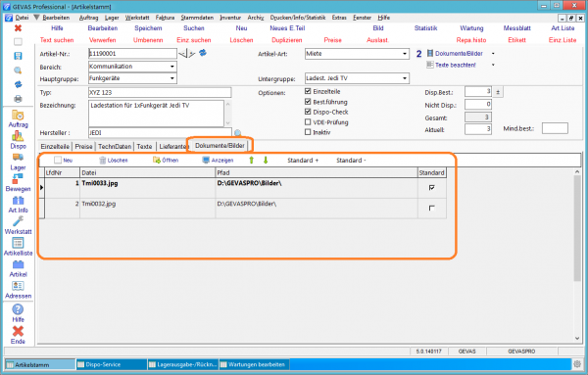Click Anzeigen in the documents toolbar
This screenshot has width=588, height=375.
pos(218,161)
